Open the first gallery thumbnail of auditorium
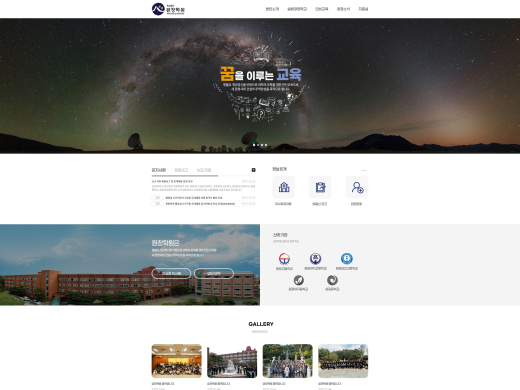The height and width of the screenshot is (390, 520). 177,361
